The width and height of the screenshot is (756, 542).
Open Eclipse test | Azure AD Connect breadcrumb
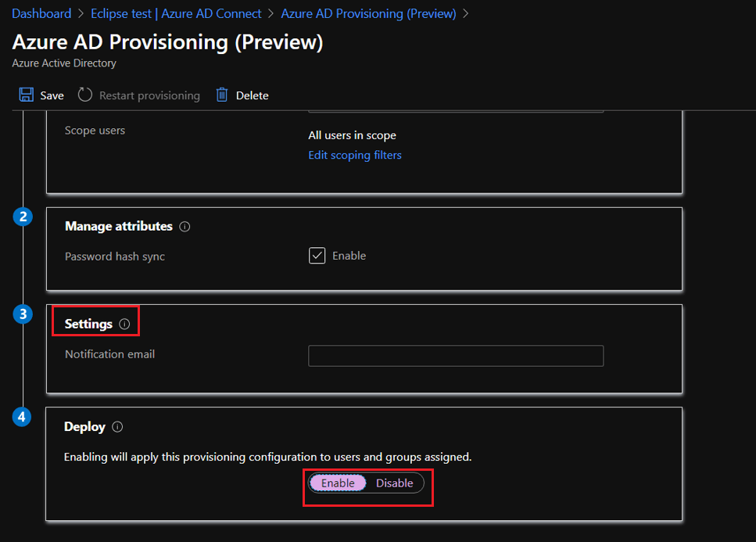coord(176,13)
